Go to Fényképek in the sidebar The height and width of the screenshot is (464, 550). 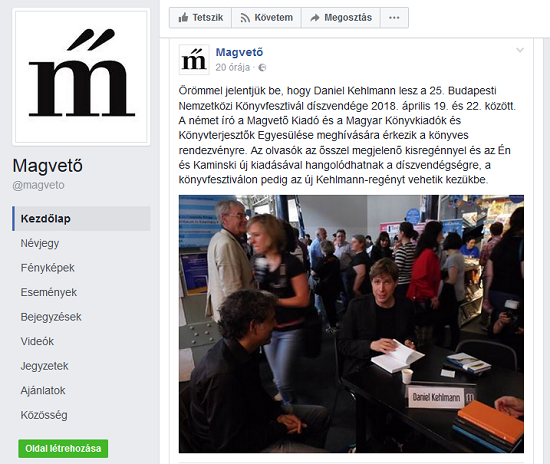47,268
